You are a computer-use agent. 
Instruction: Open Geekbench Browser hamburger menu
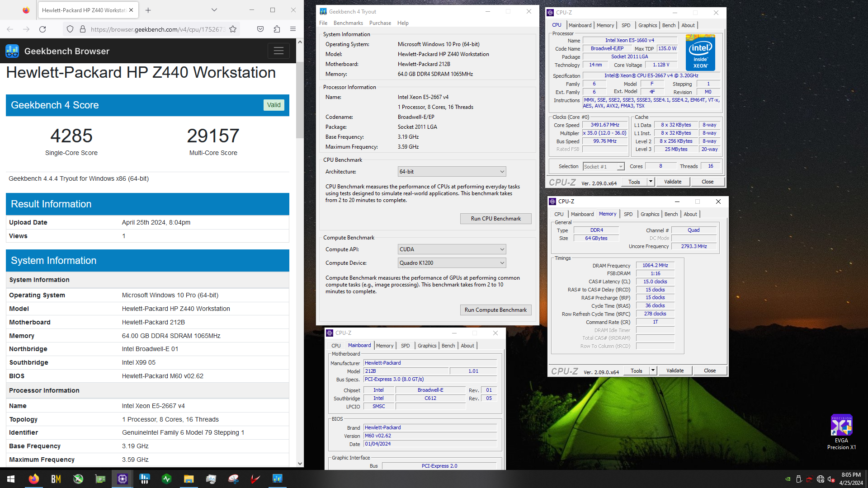tap(278, 51)
